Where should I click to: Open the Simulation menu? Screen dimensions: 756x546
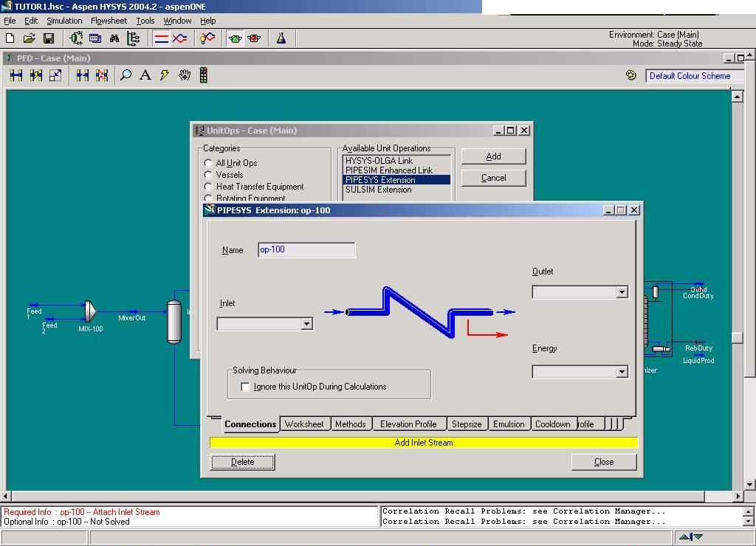click(64, 21)
